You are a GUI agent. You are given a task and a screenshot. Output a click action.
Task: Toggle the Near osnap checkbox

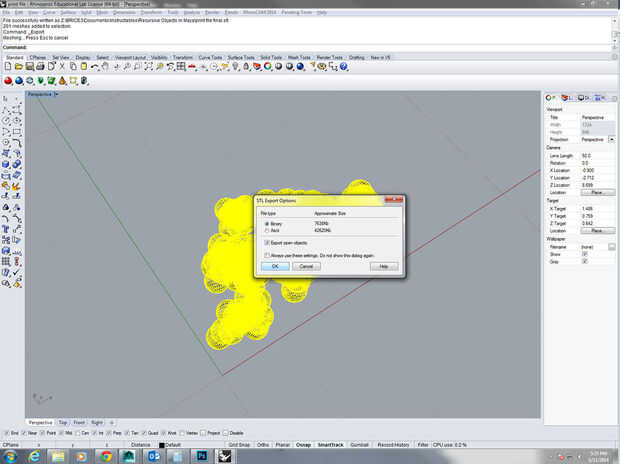pyautogui.click(x=23, y=433)
